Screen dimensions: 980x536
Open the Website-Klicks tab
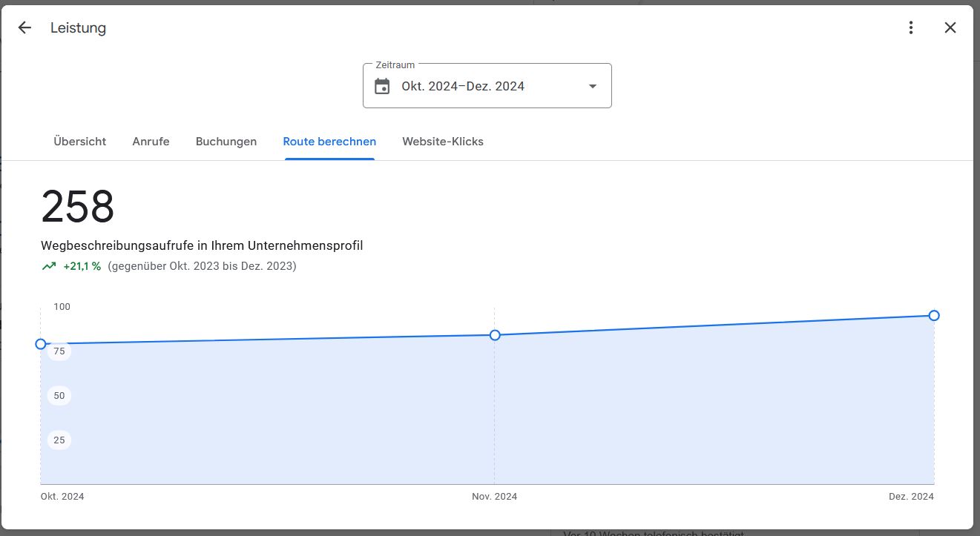(x=443, y=142)
